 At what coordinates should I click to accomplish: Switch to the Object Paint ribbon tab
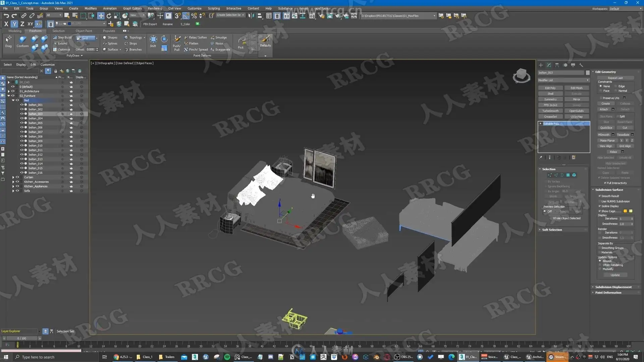click(84, 31)
